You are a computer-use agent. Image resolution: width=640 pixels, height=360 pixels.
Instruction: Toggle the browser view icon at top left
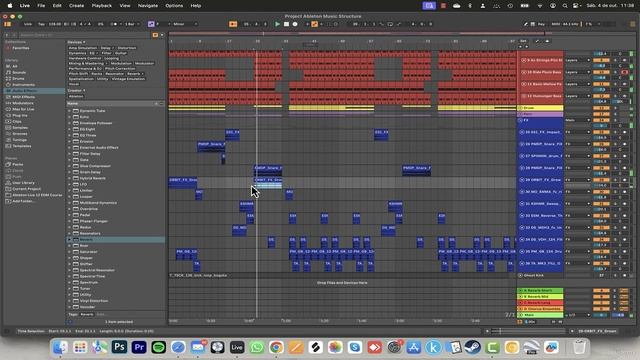click(x=7, y=24)
